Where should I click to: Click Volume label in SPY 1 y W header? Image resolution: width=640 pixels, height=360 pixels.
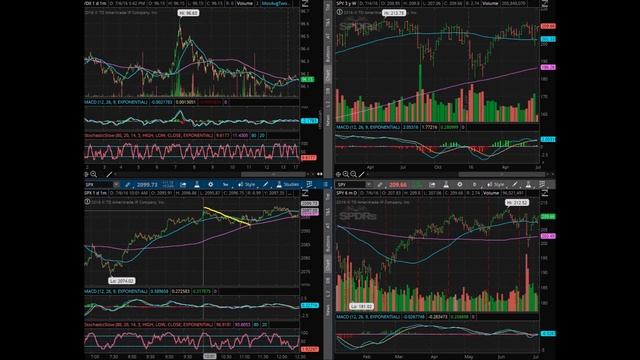click(x=490, y=3)
